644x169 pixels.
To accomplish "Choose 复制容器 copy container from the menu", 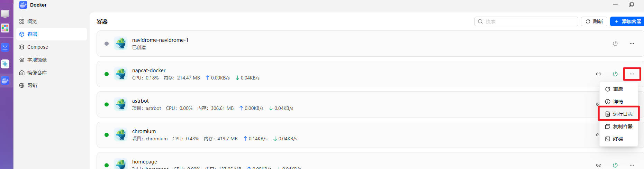I will pos(618,126).
